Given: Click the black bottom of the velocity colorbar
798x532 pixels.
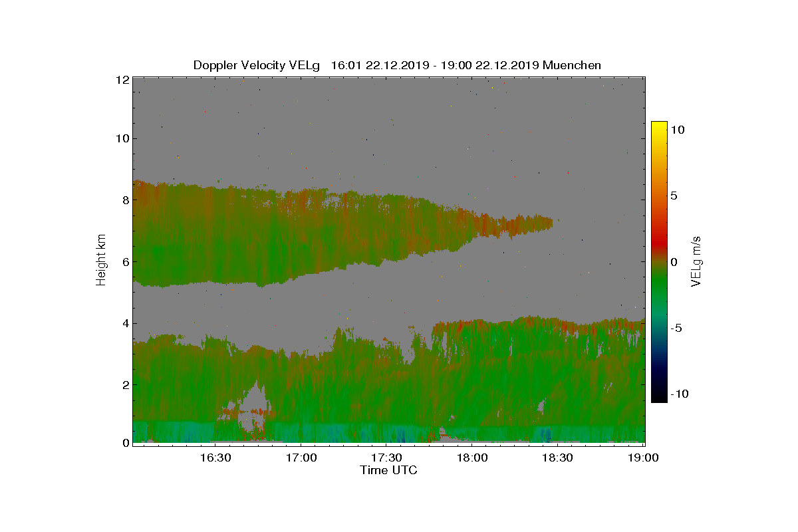Looking at the screenshot, I should pos(659,397).
